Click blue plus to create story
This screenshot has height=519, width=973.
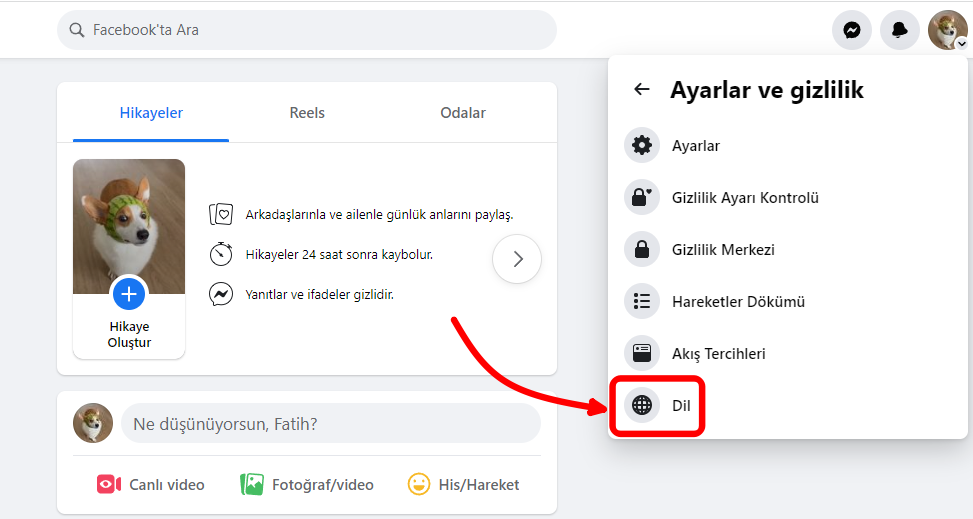point(128,294)
